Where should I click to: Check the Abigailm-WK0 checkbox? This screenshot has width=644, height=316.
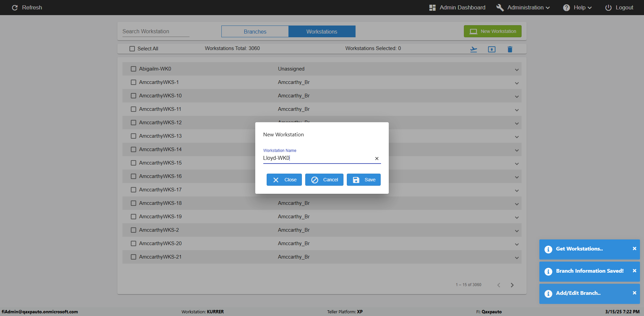click(133, 69)
